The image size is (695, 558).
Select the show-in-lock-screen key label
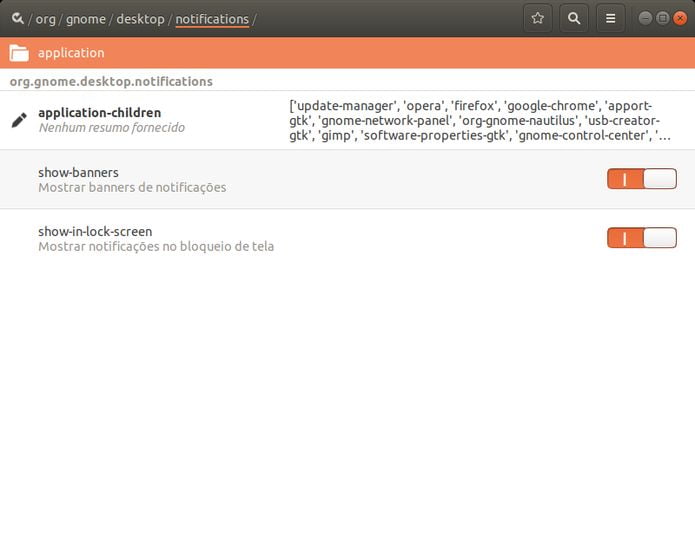(95, 231)
